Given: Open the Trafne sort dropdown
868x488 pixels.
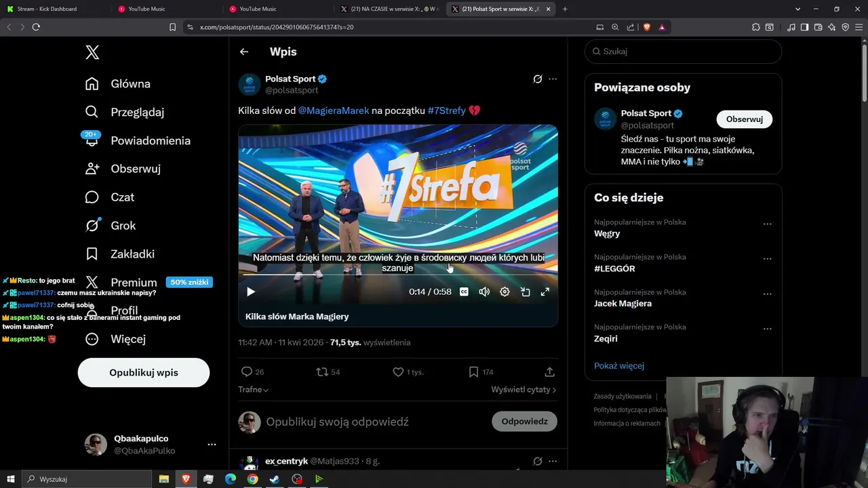Looking at the screenshot, I should [254, 390].
